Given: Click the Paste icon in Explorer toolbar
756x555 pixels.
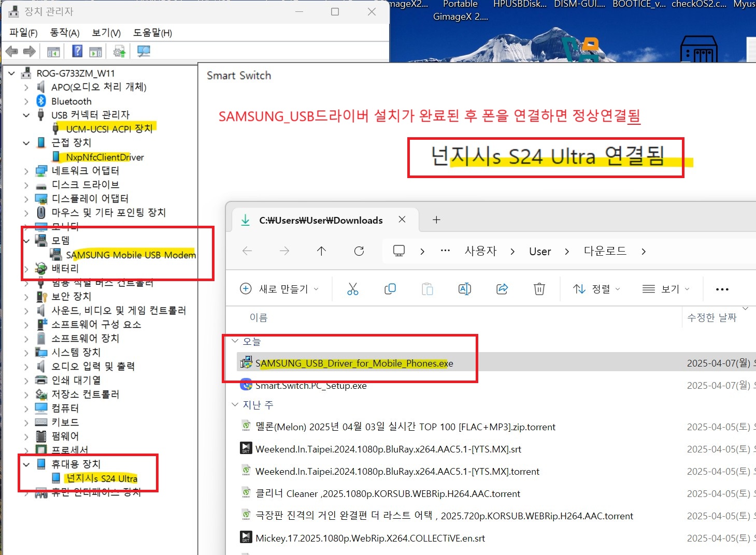Looking at the screenshot, I should click(x=427, y=289).
